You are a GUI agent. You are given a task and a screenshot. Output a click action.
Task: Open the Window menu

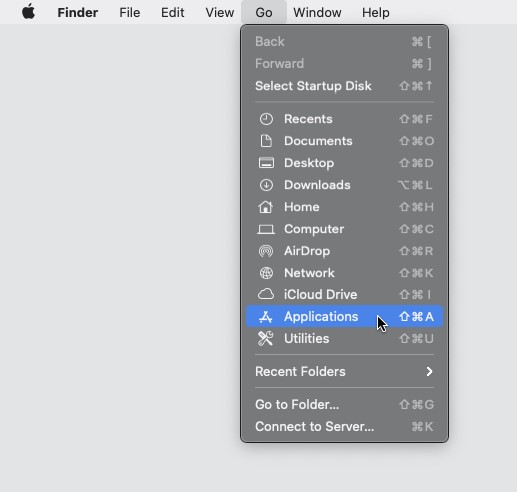click(x=317, y=12)
